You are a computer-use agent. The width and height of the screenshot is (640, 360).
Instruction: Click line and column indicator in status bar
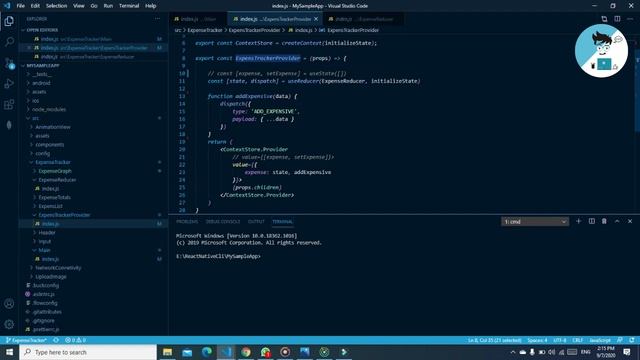click(494, 340)
